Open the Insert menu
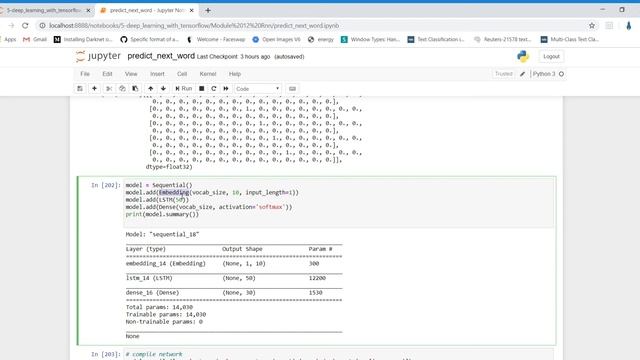This screenshot has height=360, width=640. point(157,74)
